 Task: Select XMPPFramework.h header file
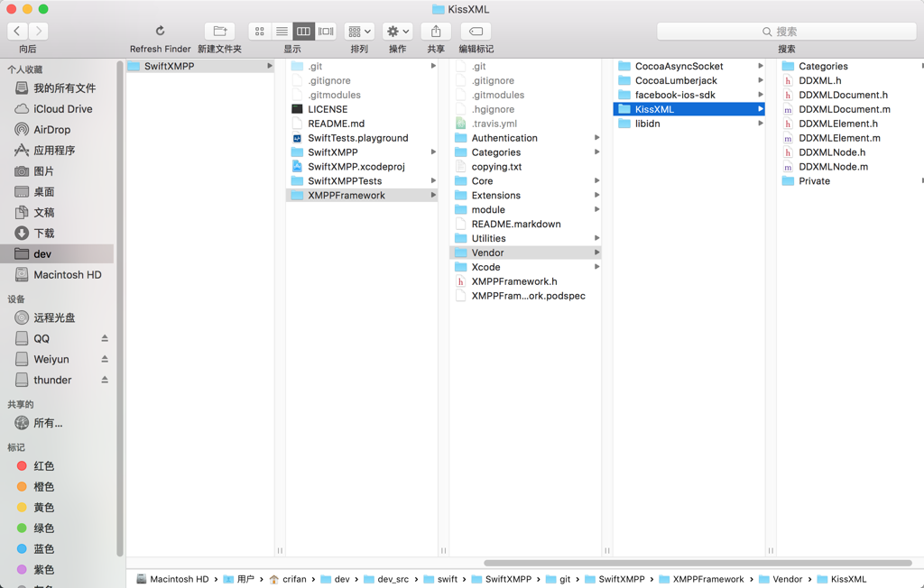coord(526,281)
